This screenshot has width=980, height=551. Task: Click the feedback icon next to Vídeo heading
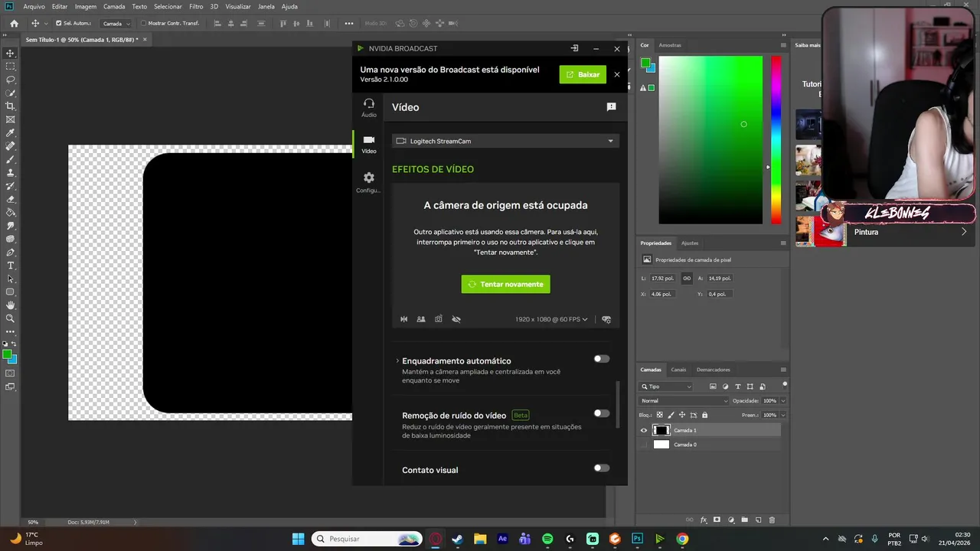pyautogui.click(x=611, y=107)
